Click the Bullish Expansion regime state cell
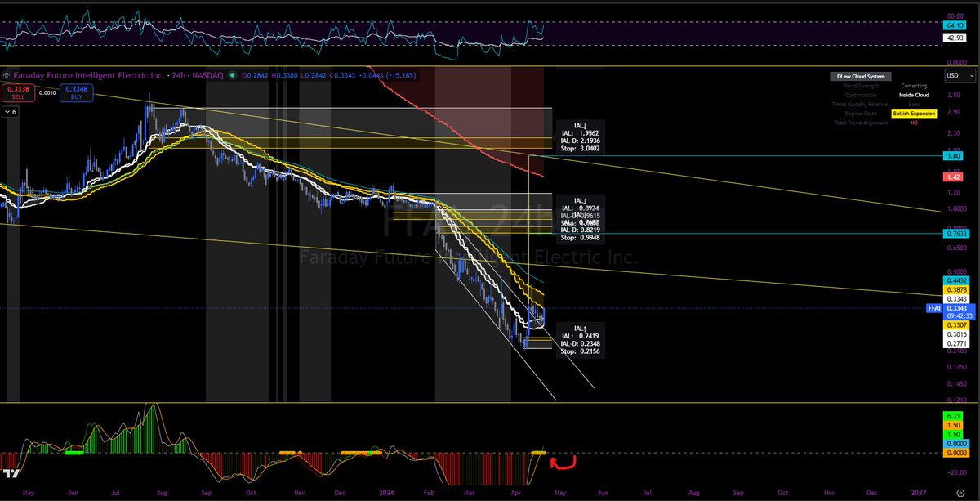Screen dimensions: 980x501 click(914, 113)
